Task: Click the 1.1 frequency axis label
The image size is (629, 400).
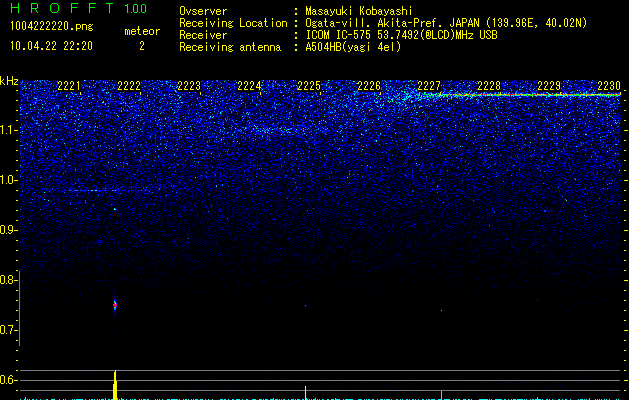Action: (7, 130)
